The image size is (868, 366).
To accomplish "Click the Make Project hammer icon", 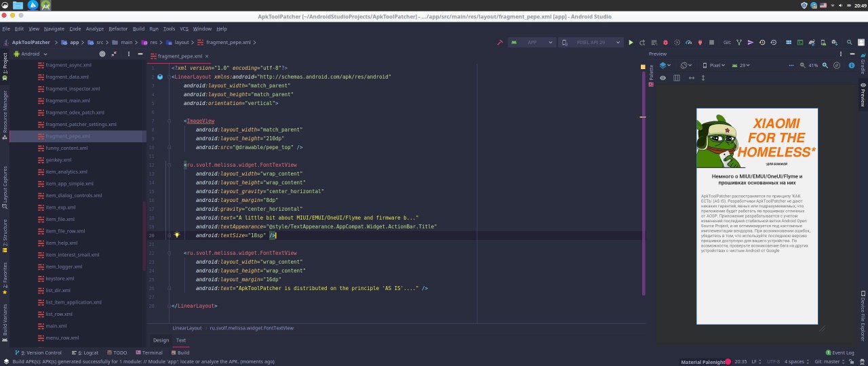I will (x=500, y=42).
